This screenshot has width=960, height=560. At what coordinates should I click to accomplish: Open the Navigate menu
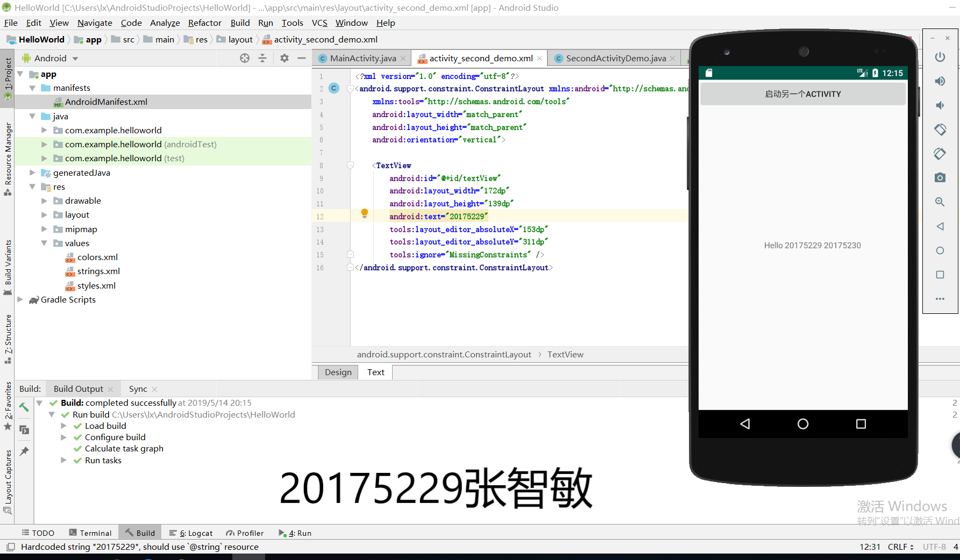click(95, 23)
